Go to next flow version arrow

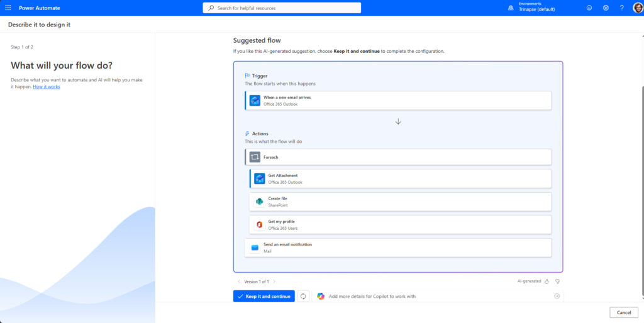click(274, 281)
